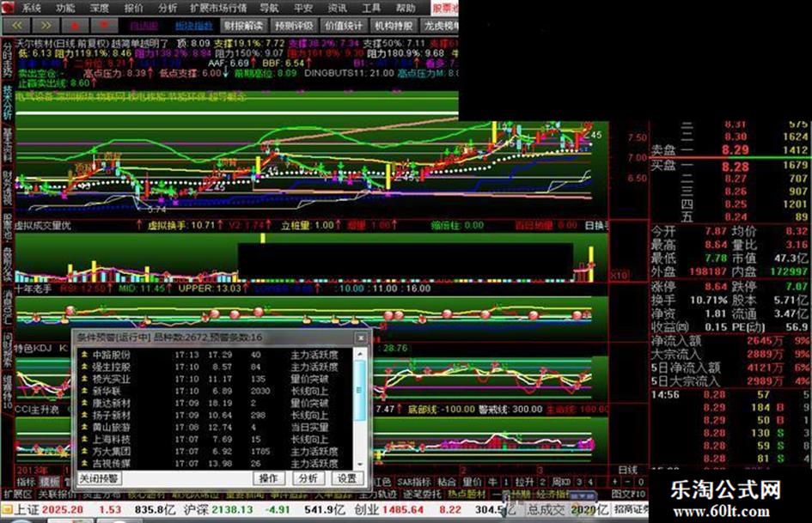The height and width of the screenshot is (523, 812).
Task: Open the 工具 menu
Action: tap(371, 8)
